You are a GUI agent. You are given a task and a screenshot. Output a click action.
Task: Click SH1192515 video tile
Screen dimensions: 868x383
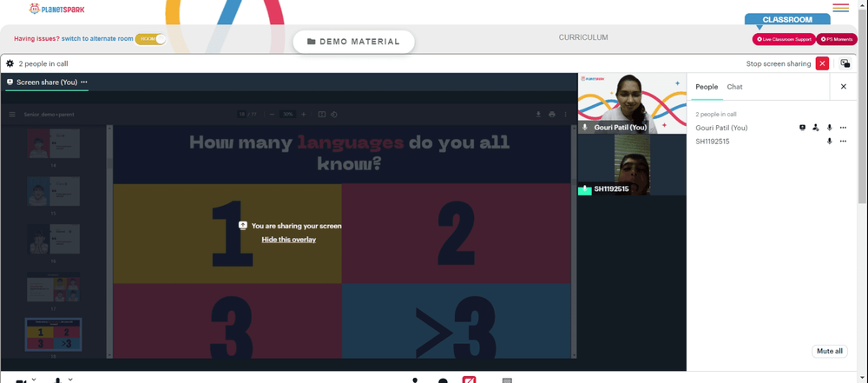[x=632, y=165]
